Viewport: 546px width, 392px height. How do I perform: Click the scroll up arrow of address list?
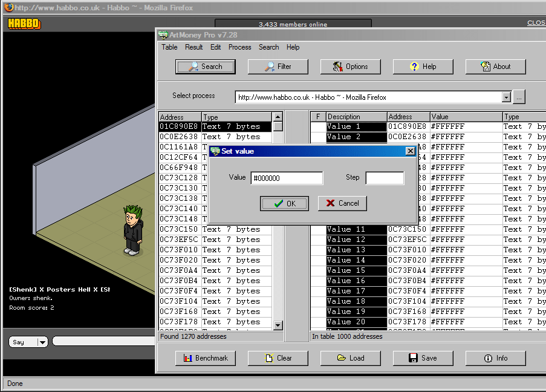coord(278,117)
